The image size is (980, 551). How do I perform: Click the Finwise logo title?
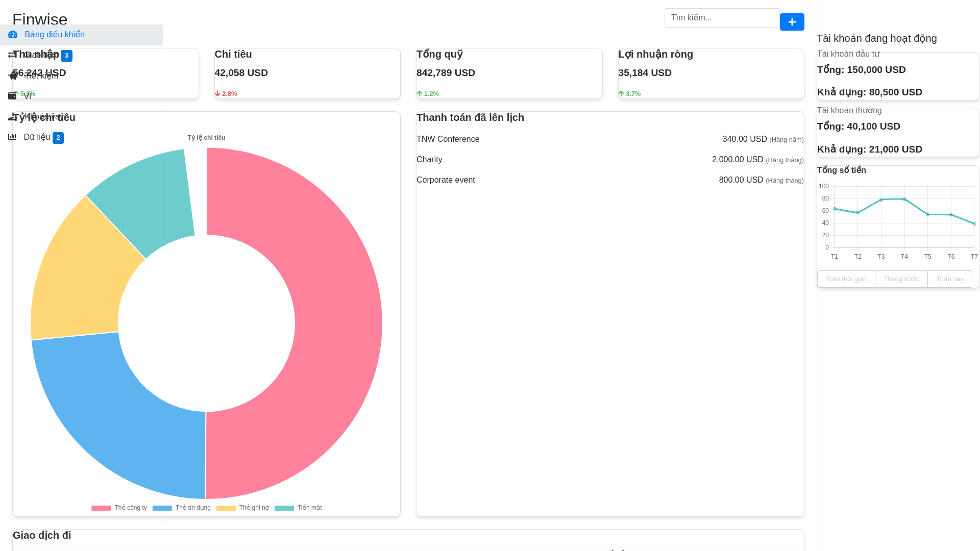pos(40,19)
